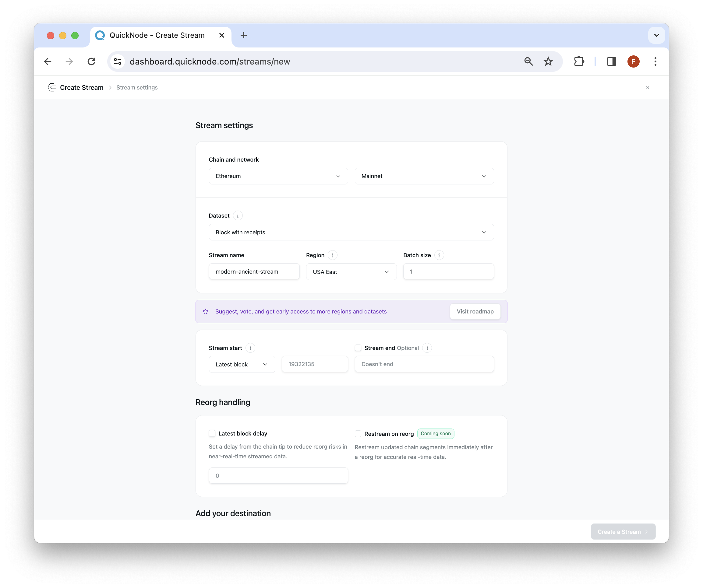Click the roadmap suggestion banner text
This screenshot has height=588, width=703.
pos(301,311)
